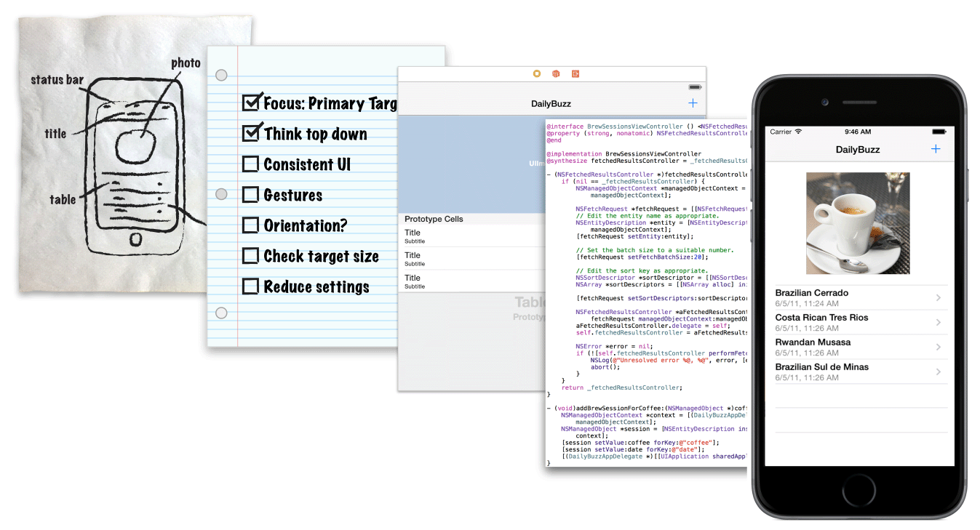This screenshot has width=980, height=530.
Task: Click the yellow view controller icon in storyboard
Action: click(537, 74)
